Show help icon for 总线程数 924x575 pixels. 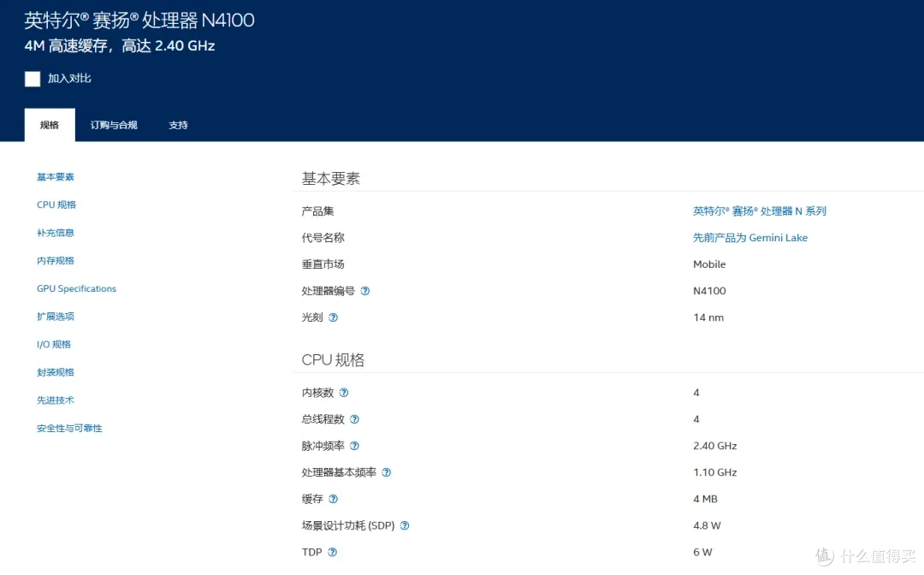[x=354, y=419]
